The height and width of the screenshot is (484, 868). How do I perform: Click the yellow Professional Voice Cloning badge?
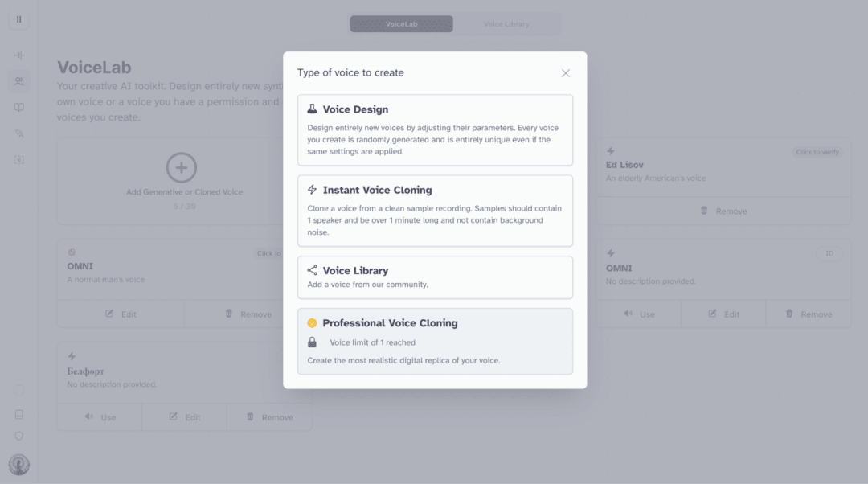(313, 323)
